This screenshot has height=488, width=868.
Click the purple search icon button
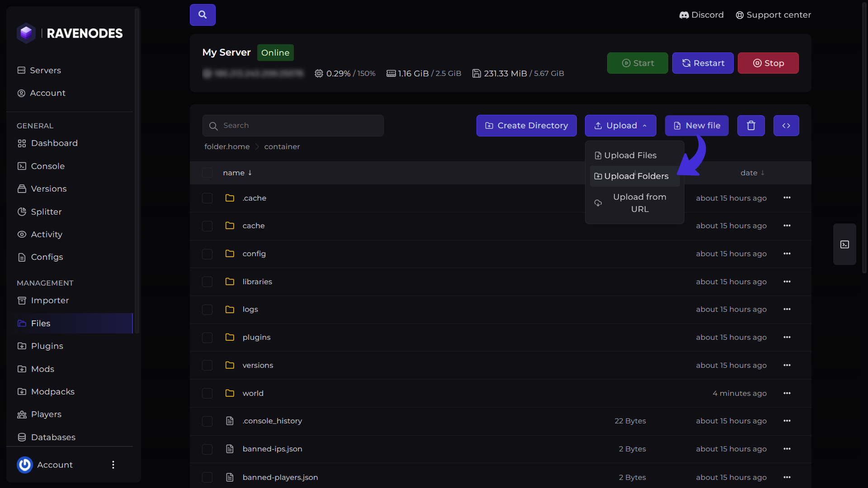pos(203,15)
